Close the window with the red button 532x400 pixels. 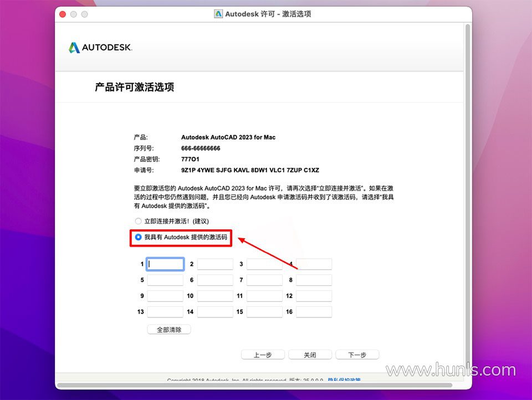tap(63, 14)
